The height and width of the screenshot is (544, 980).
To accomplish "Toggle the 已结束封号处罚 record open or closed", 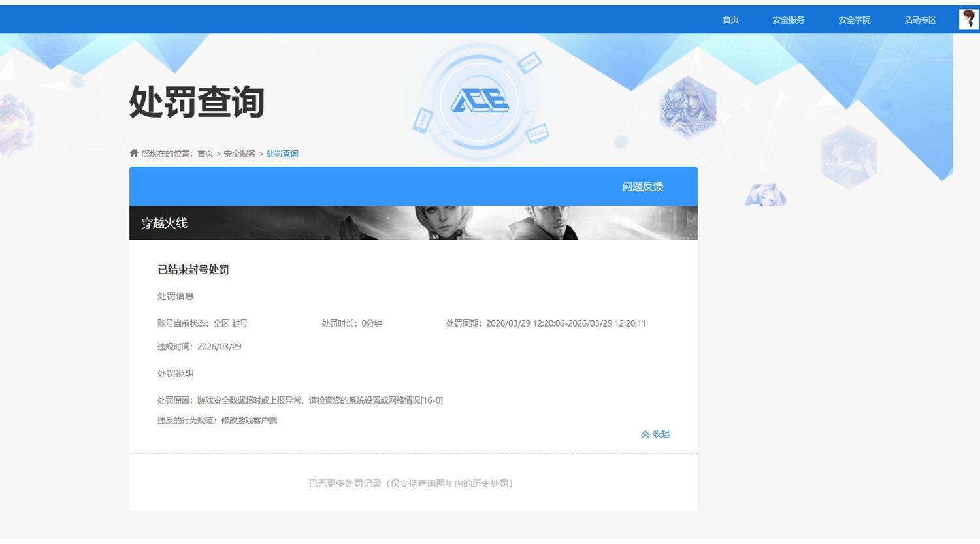I will [x=193, y=270].
